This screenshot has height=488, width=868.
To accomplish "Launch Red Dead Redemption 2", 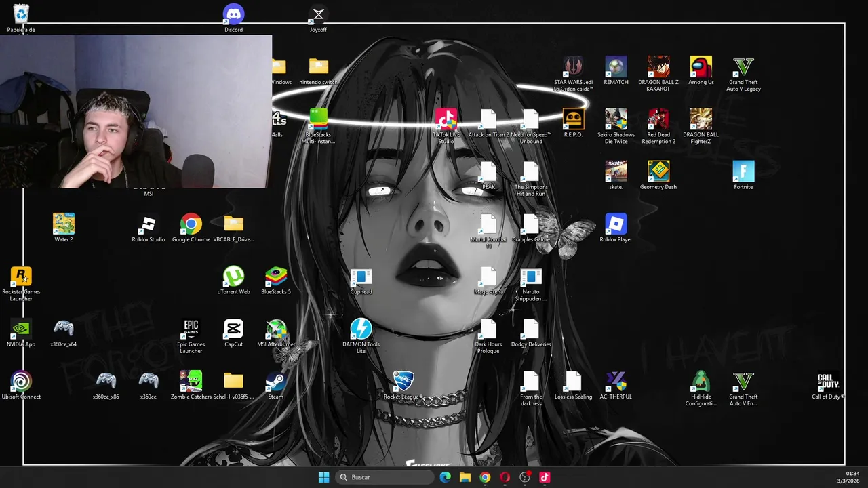I will [x=658, y=127].
